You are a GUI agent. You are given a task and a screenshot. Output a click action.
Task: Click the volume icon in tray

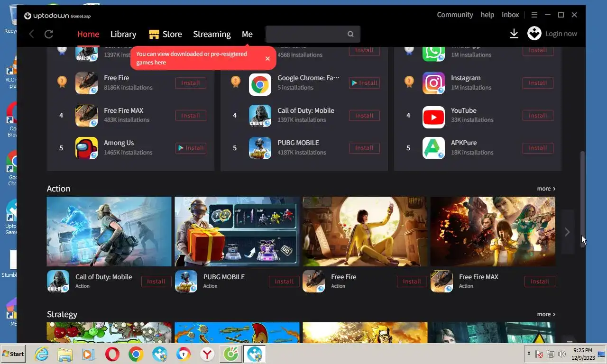pos(562,354)
